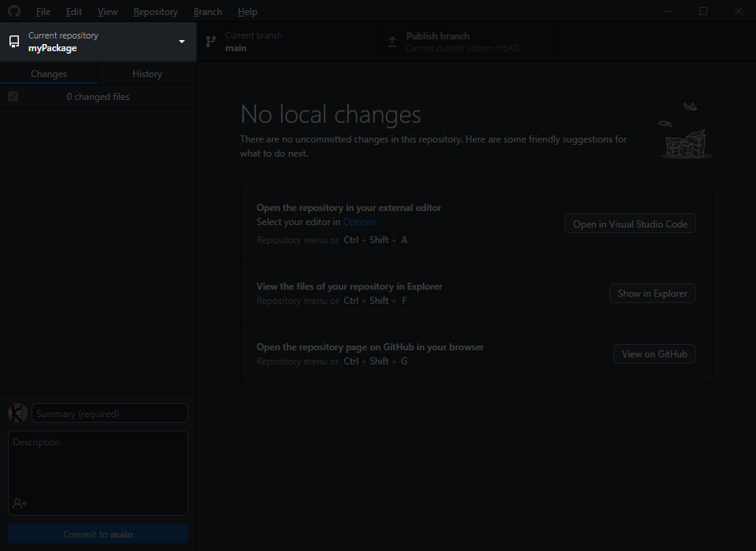Click the paper boxes illustration
756x551 pixels.
686,131
